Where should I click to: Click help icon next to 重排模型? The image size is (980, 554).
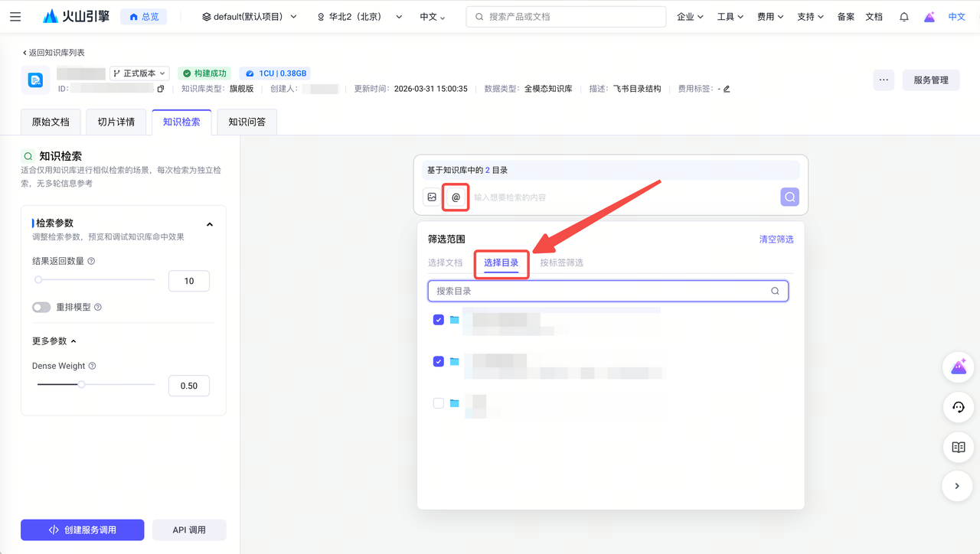97,307
